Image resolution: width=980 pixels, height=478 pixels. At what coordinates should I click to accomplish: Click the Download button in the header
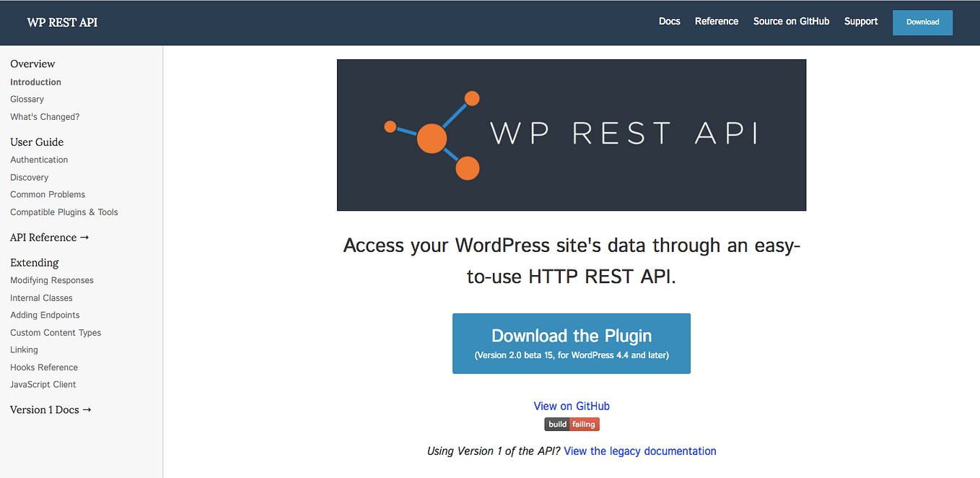coord(922,22)
